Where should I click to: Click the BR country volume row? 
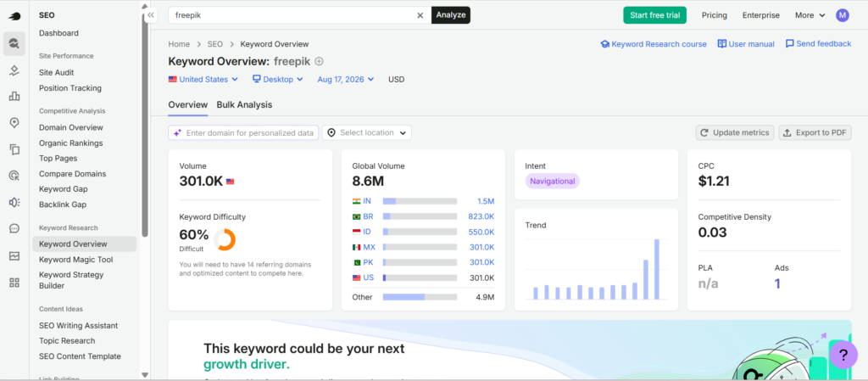[423, 216]
